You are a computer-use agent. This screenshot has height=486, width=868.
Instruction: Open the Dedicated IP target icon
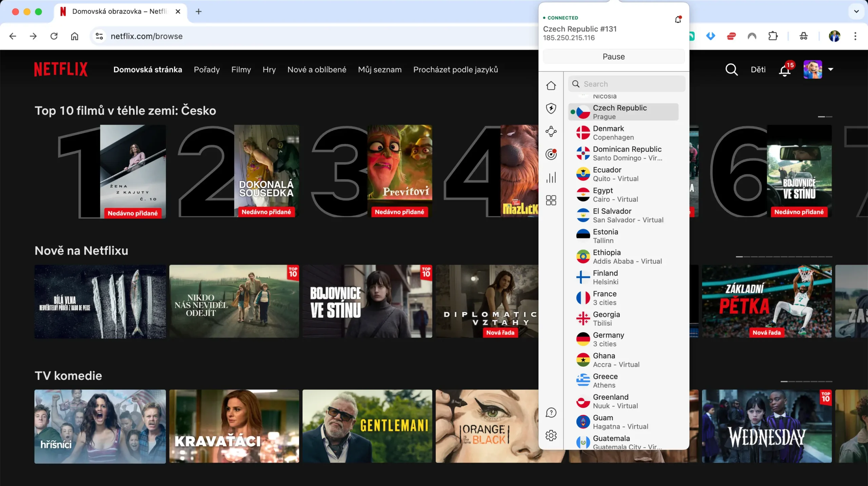[551, 154]
